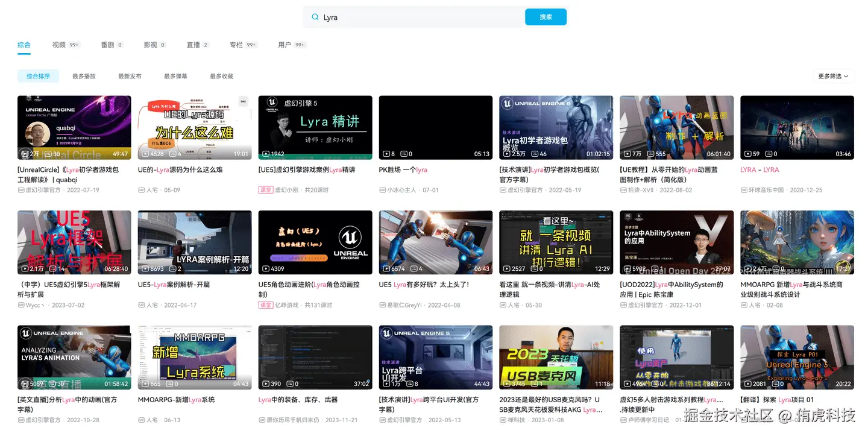This screenshot has width=868, height=436.
Task: Select 综合排序 sort option
Action: point(38,76)
